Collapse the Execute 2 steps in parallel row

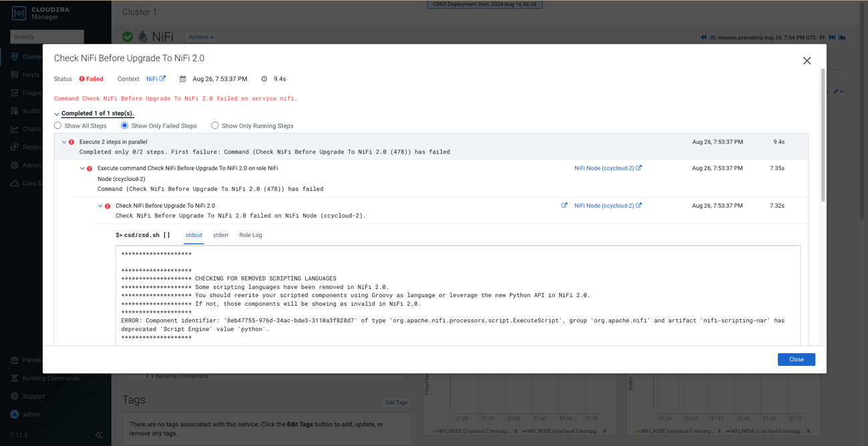64,142
